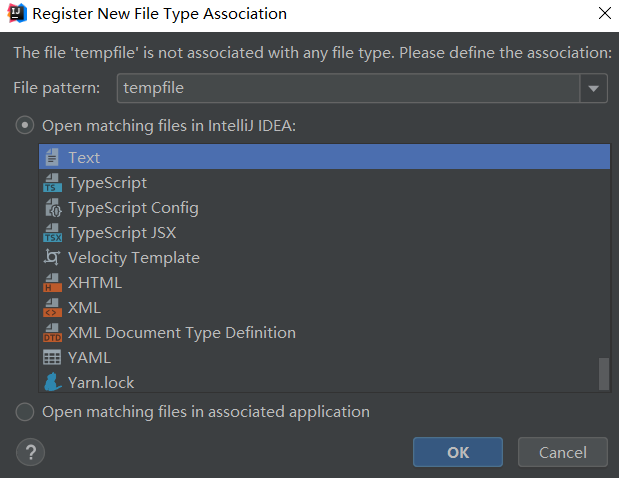
Task: Click the TypeScript Config file icon
Action: 53,208
